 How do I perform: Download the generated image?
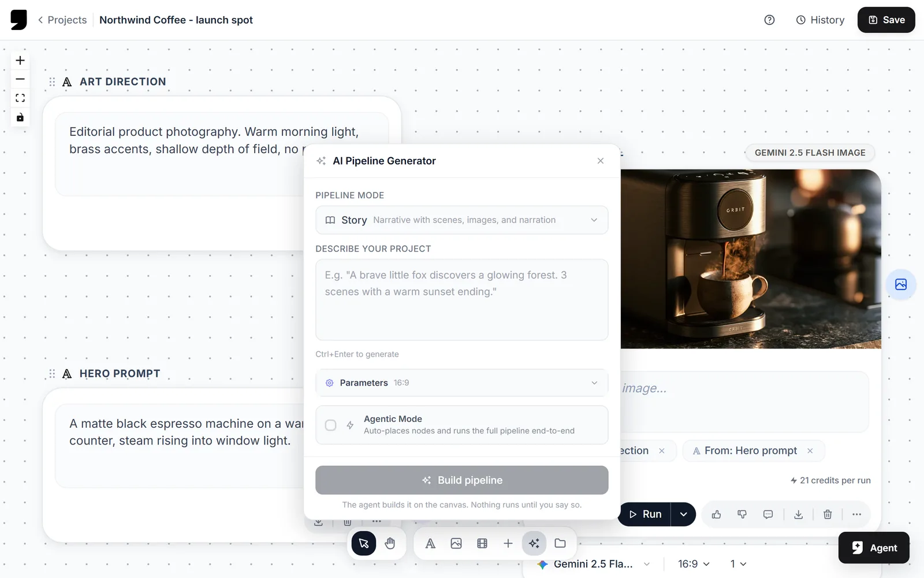pos(799,514)
